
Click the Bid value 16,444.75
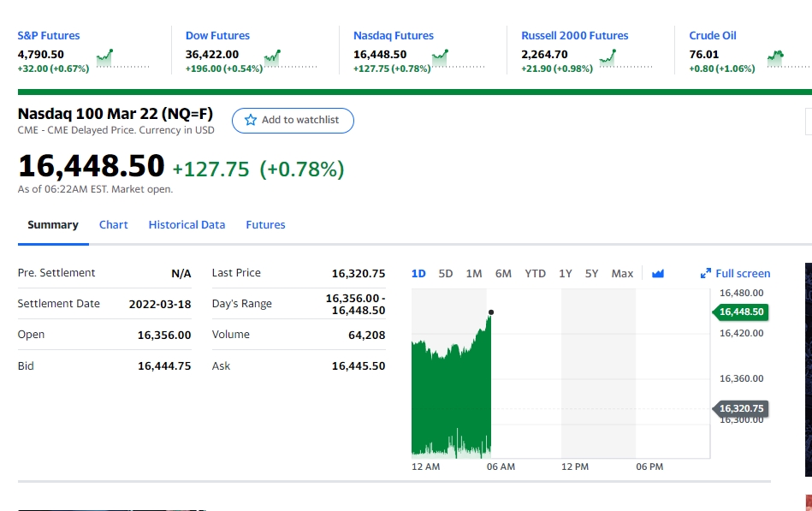pos(164,366)
